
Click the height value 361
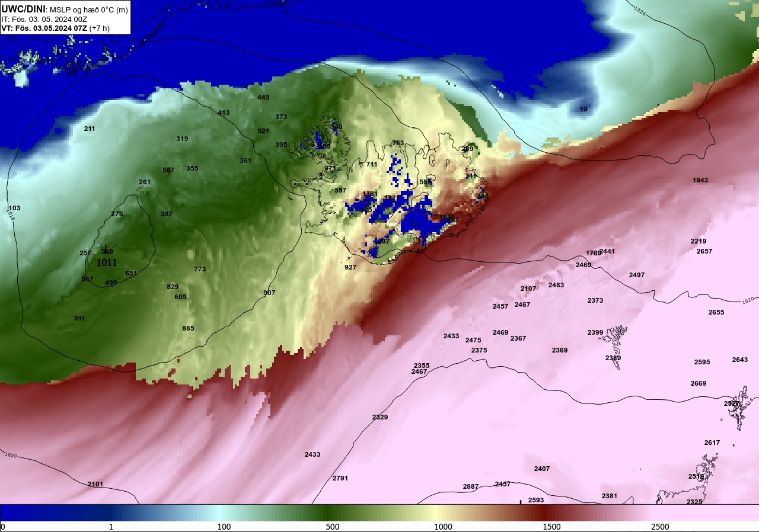coord(245,161)
